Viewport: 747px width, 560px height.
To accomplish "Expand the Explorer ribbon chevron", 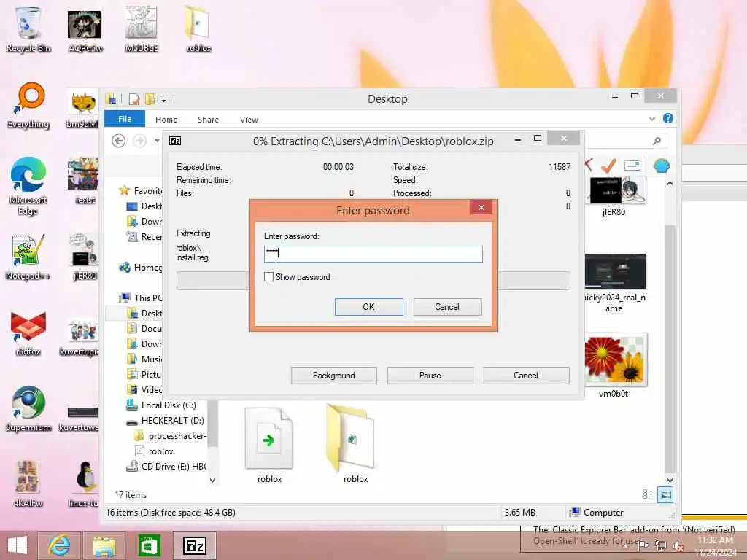I will pos(651,118).
